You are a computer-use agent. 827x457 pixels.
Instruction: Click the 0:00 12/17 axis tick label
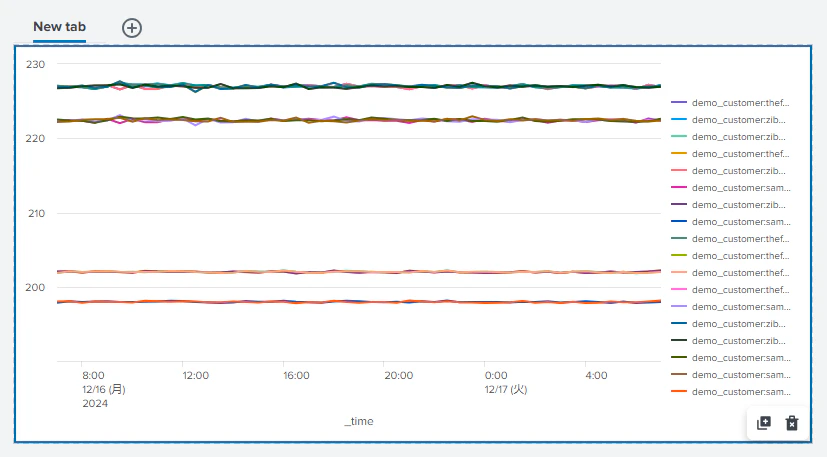click(505, 383)
